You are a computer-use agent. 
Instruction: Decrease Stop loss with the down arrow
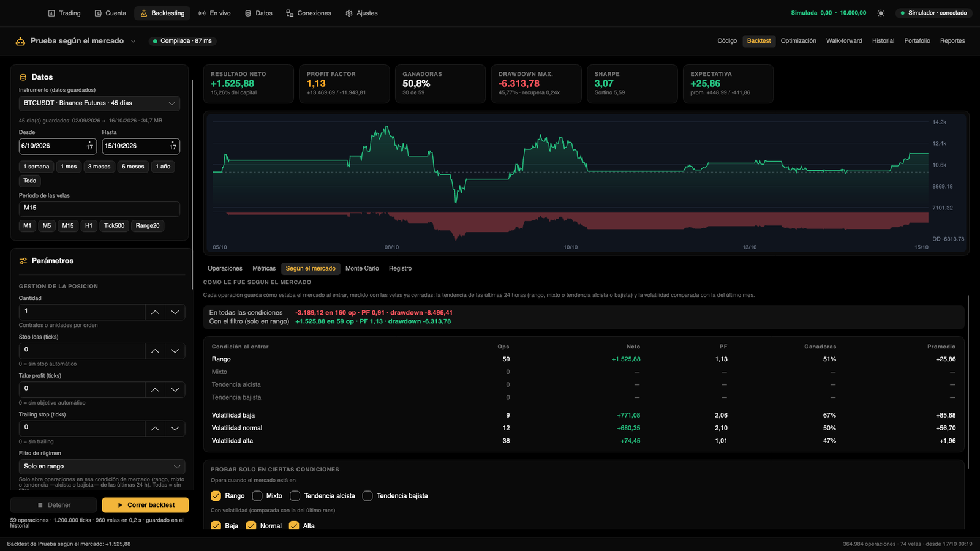coord(175,351)
